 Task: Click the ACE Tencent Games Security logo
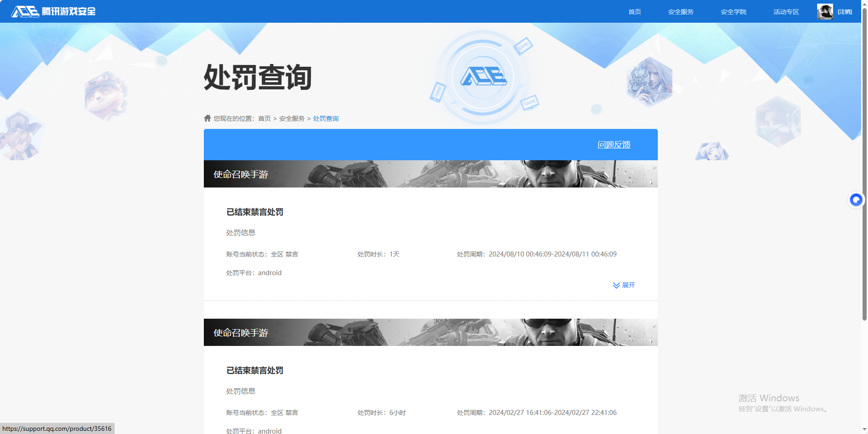(52, 11)
